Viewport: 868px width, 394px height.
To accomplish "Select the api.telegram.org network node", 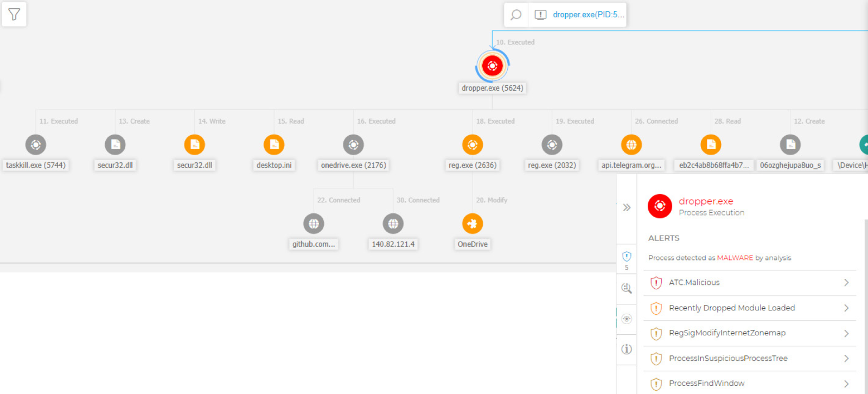I will click(x=631, y=145).
